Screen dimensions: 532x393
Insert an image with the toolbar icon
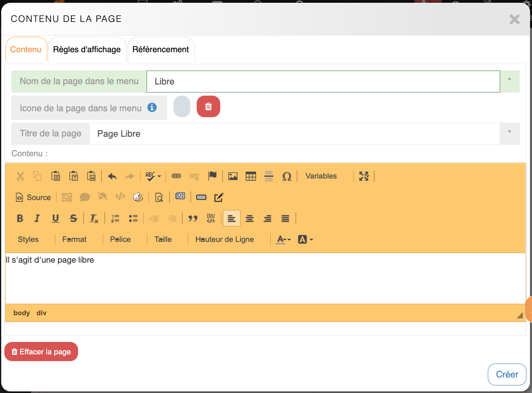click(x=233, y=176)
